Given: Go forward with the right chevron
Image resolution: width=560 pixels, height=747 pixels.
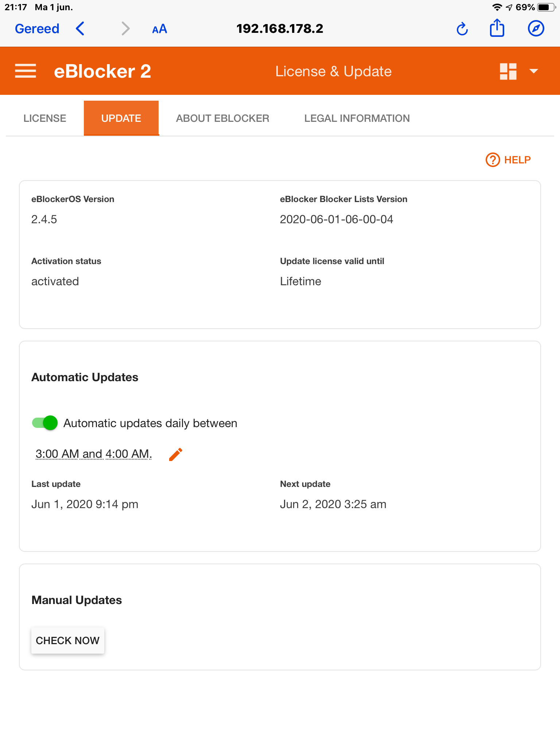Looking at the screenshot, I should pyautogui.click(x=125, y=28).
